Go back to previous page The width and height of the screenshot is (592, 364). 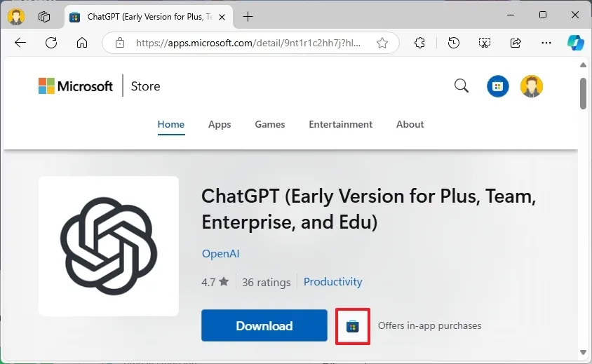(20, 43)
